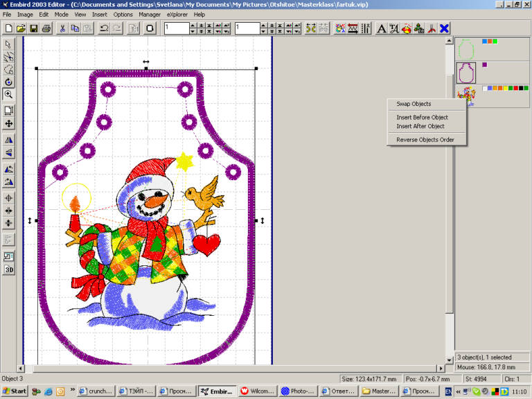This screenshot has width=532, height=399.
Task: Select Reverse Objects Order menu entry
Action: [x=425, y=139]
